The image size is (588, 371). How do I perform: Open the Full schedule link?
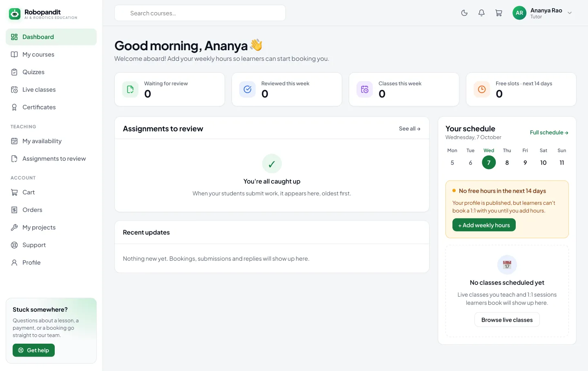tap(549, 133)
